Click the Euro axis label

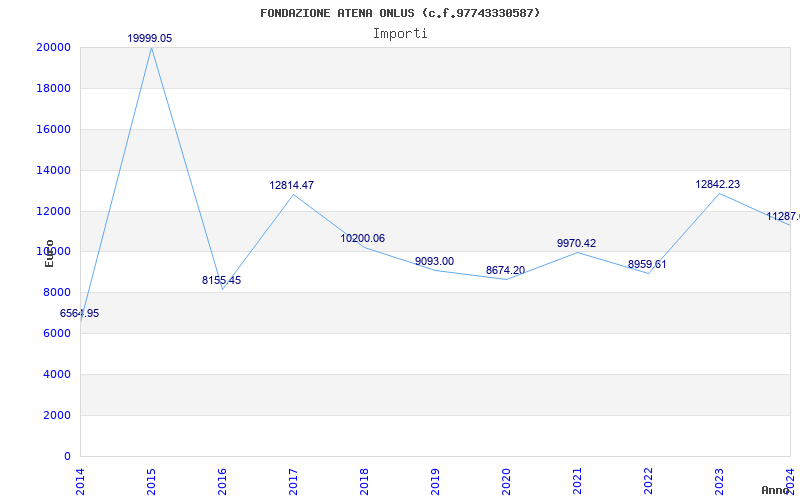coord(49,254)
